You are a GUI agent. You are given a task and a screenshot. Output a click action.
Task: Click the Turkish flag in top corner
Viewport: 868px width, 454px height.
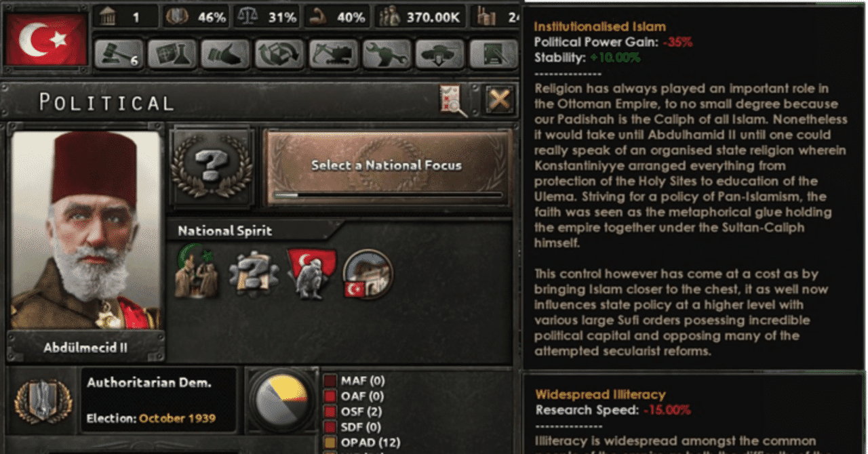tap(47, 40)
